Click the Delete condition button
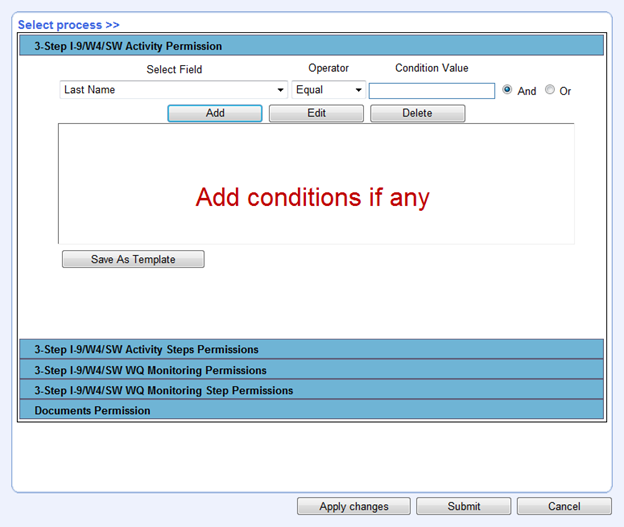Viewport: 624px width, 527px height. [417, 113]
